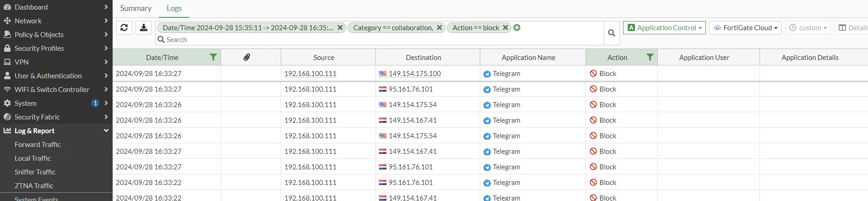Click the System notification badge 1
Image resolution: width=868 pixels, height=201 pixels.
coord(95,103)
